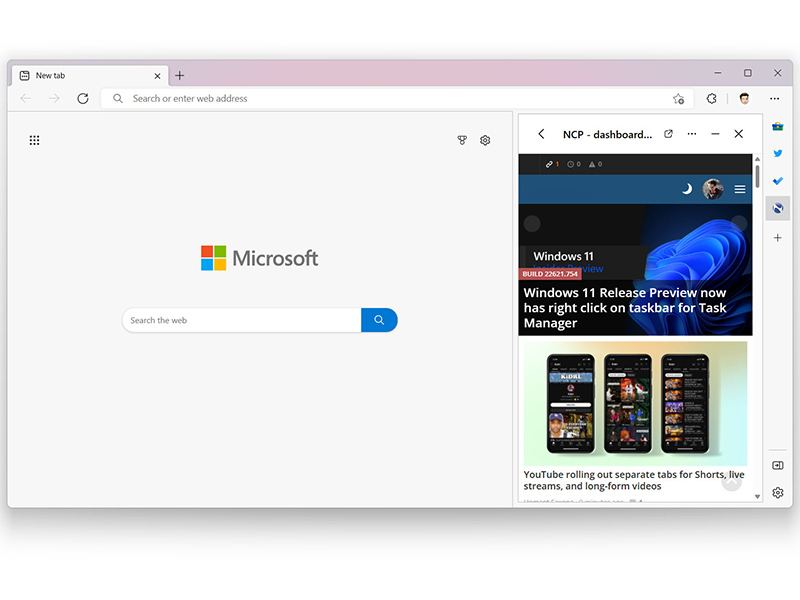800x600 pixels.
Task: Open the Twitter sidebar icon
Action: click(x=778, y=153)
